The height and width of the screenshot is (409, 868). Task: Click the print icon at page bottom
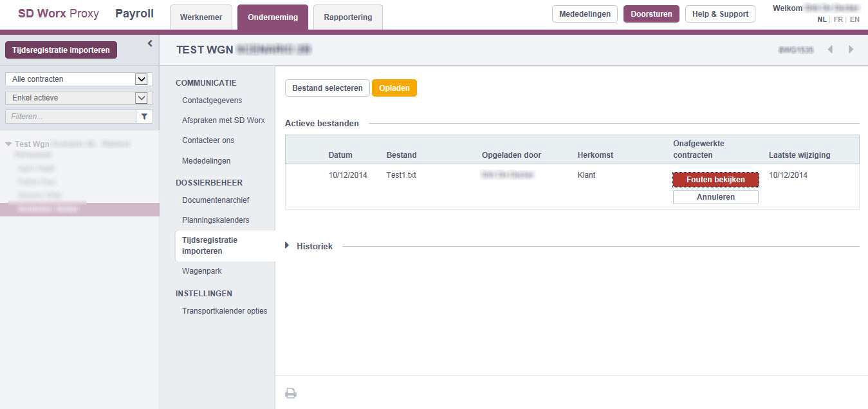(x=291, y=393)
